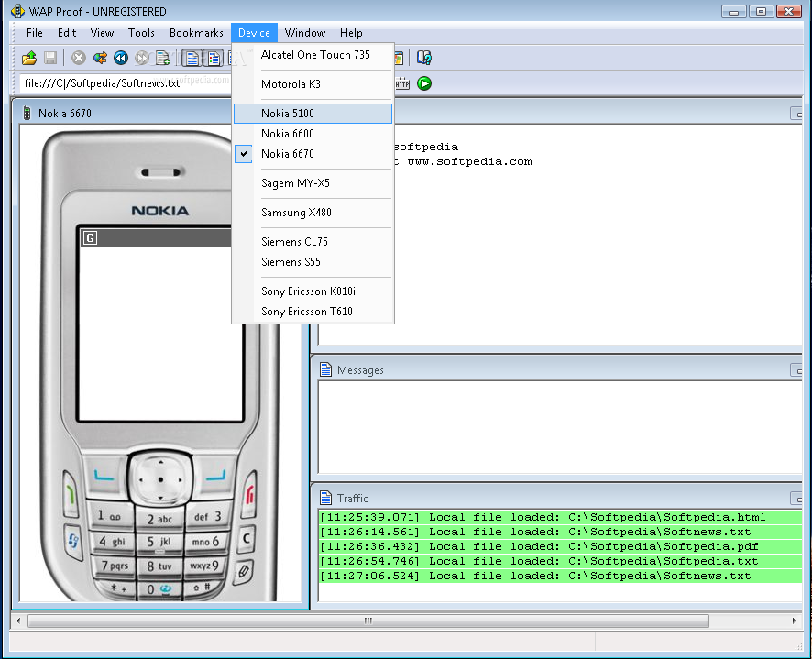812x659 pixels.
Task: Open the Window menu
Action: pos(305,33)
